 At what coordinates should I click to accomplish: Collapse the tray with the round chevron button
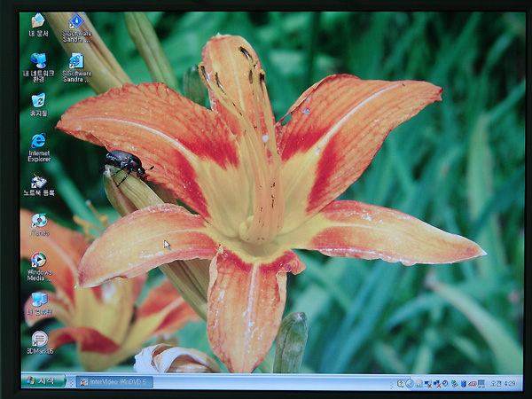pyautogui.click(x=410, y=383)
